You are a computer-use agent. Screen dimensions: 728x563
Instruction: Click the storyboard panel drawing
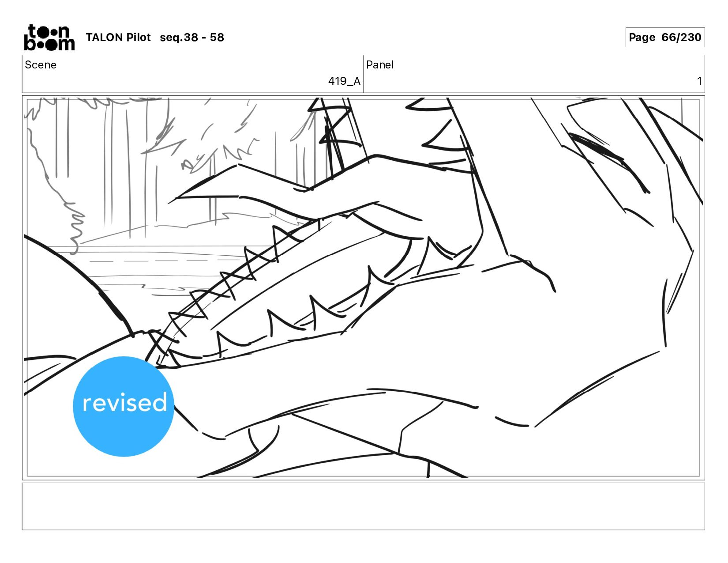point(364,288)
